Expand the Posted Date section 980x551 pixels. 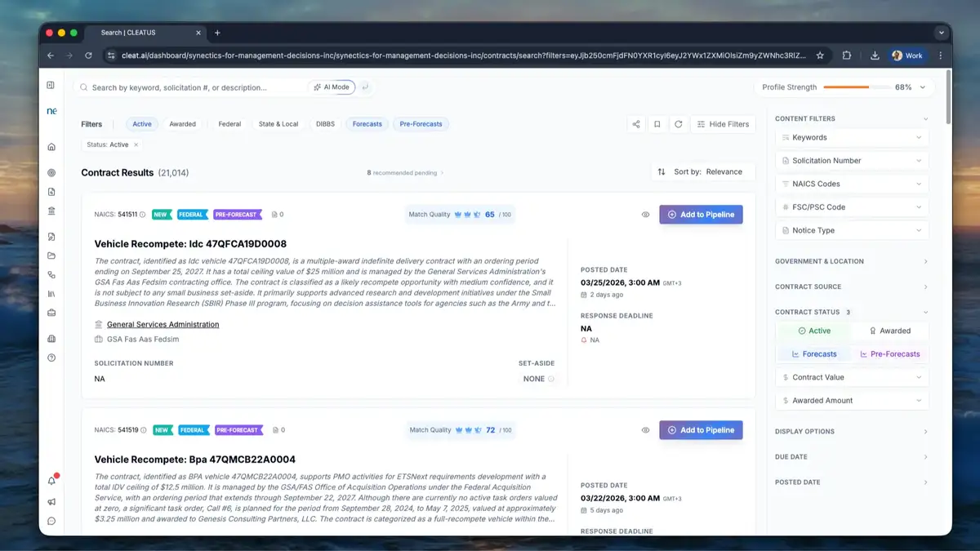tap(852, 482)
